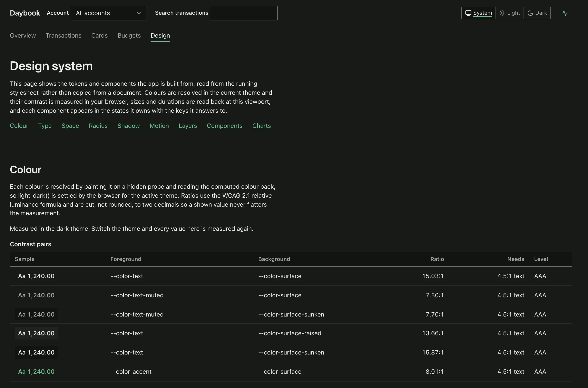Click the 8.01:1 ratio value
The image size is (588, 388).
(x=435, y=371)
